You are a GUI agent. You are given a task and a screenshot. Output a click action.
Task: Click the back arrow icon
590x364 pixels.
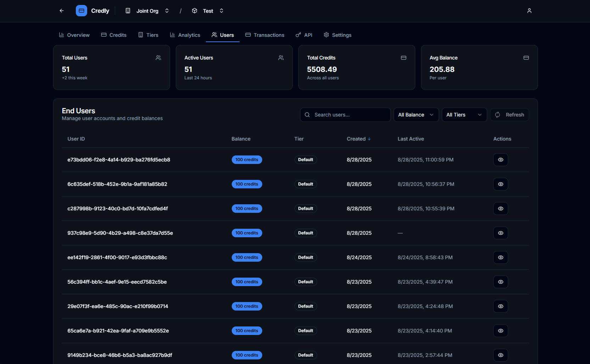click(x=62, y=11)
